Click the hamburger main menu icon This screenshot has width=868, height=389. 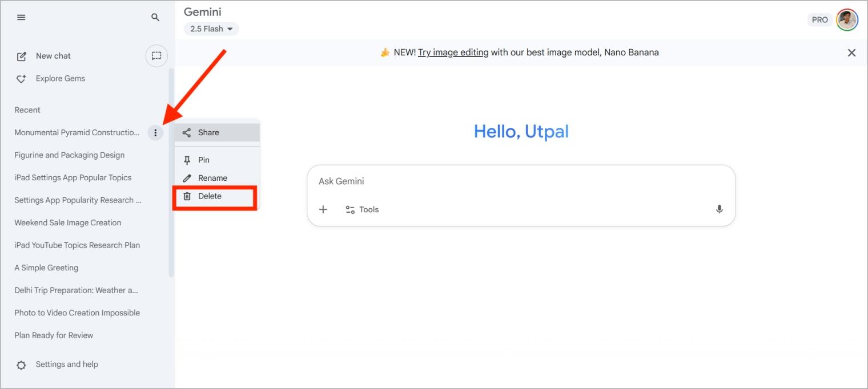coord(21,18)
